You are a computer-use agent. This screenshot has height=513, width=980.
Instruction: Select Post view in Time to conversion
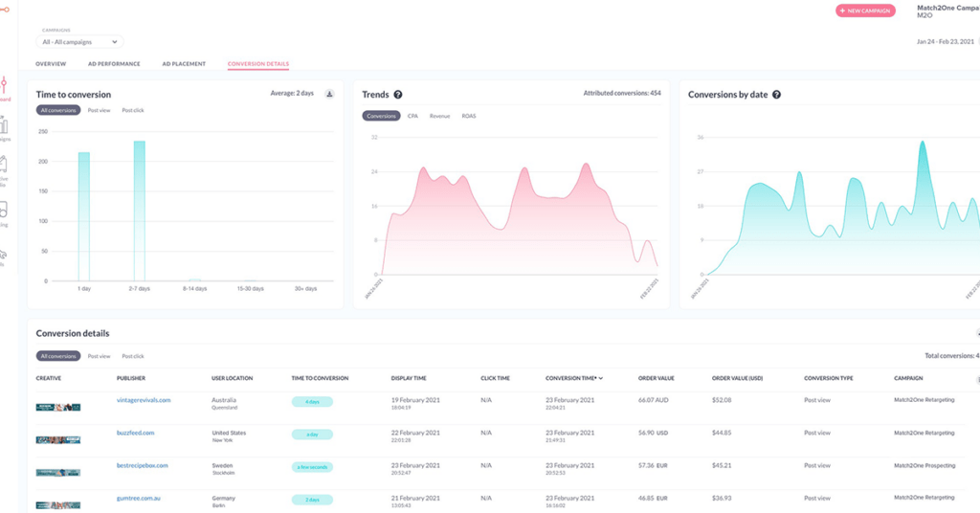point(99,110)
